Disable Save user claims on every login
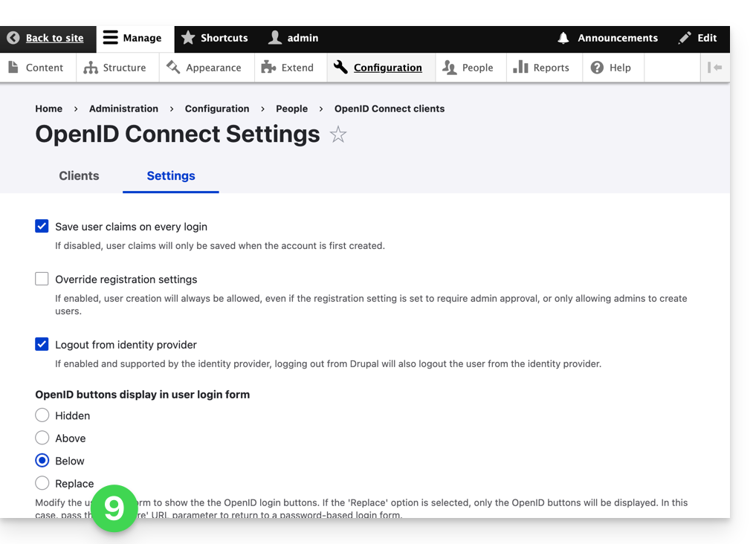Image resolution: width=756 pixels, height=544 pixels. pyautogui.click(x=42, y=226)
